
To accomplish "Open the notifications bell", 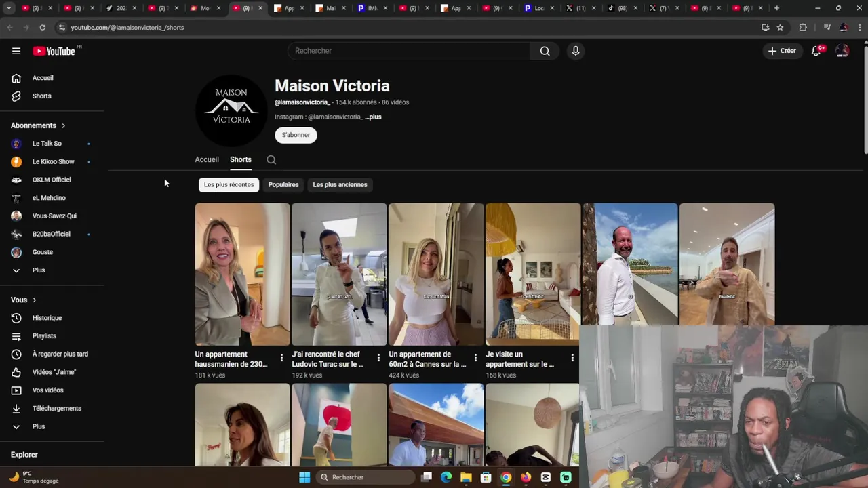I will (816, 51).
